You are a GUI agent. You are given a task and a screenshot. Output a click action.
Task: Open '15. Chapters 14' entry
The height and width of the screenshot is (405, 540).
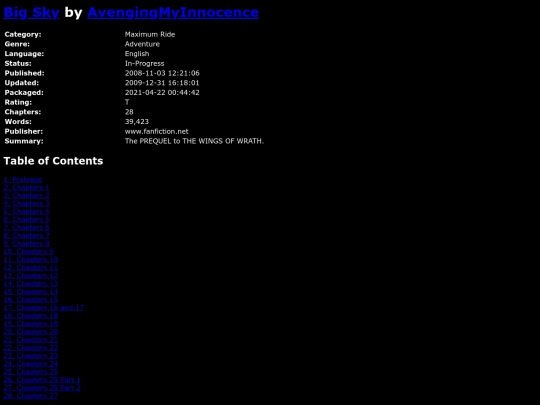(x=31, y=292)
